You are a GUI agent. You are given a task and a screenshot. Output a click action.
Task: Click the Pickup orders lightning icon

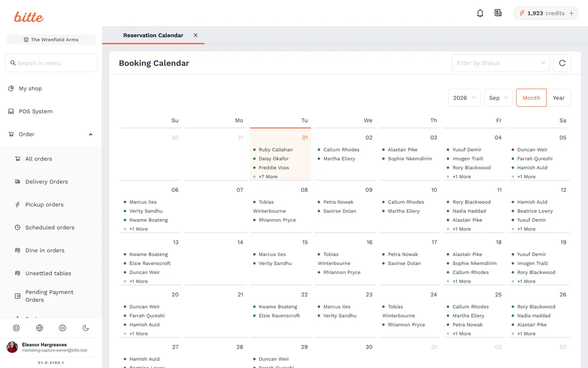tap(18, 205)
